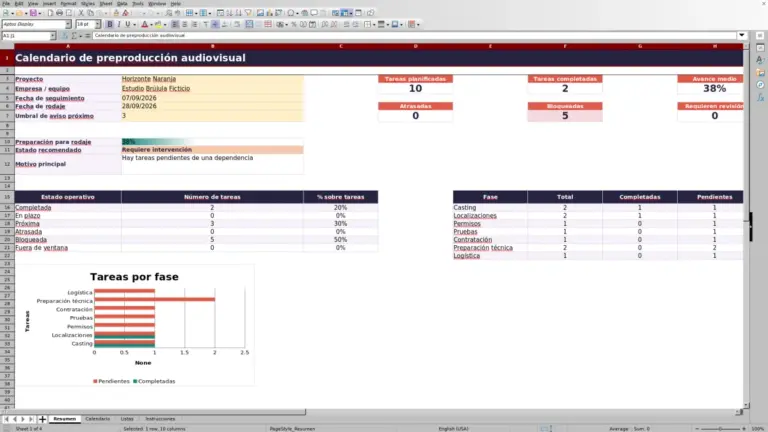The width and height of the screenshot is (768, 432).
Task: Switch to the Listas sheet tab
Action: tap(127, 419)
